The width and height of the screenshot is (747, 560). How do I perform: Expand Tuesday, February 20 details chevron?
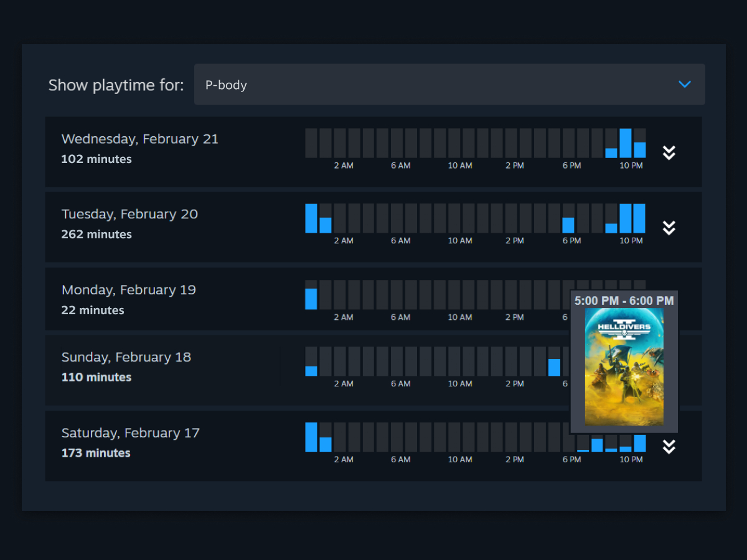tap(669, 228)
